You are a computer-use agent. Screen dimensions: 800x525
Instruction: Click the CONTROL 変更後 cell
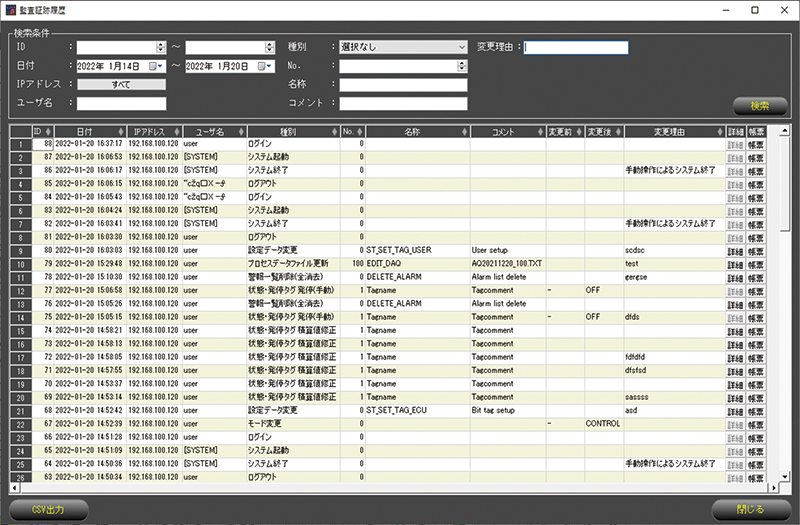[604, 424]
